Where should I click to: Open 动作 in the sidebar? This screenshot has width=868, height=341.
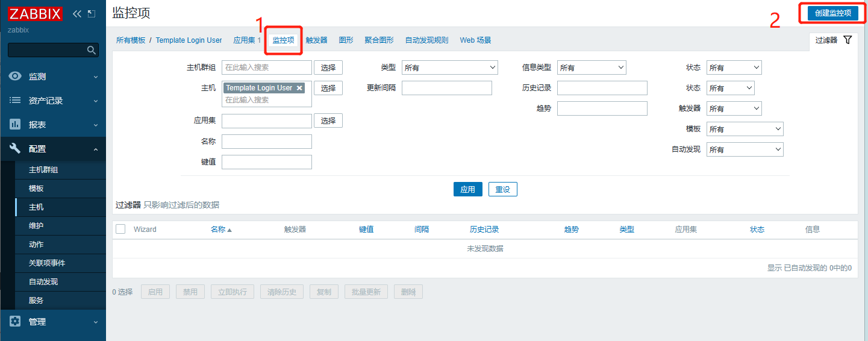pos(36,245)
